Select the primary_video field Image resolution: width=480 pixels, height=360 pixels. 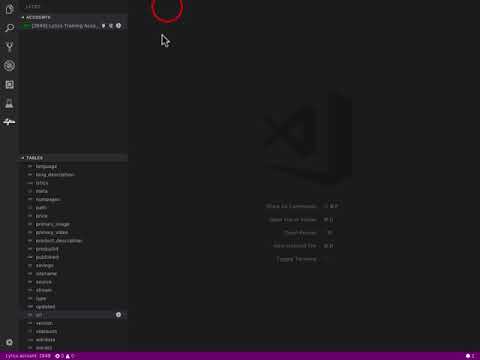tap(52, 232)
